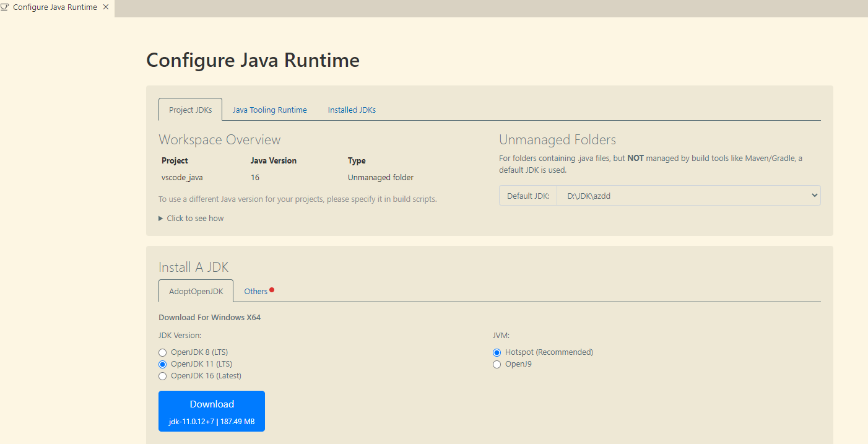Close the Configure Java Runtime editor tab

106,7
